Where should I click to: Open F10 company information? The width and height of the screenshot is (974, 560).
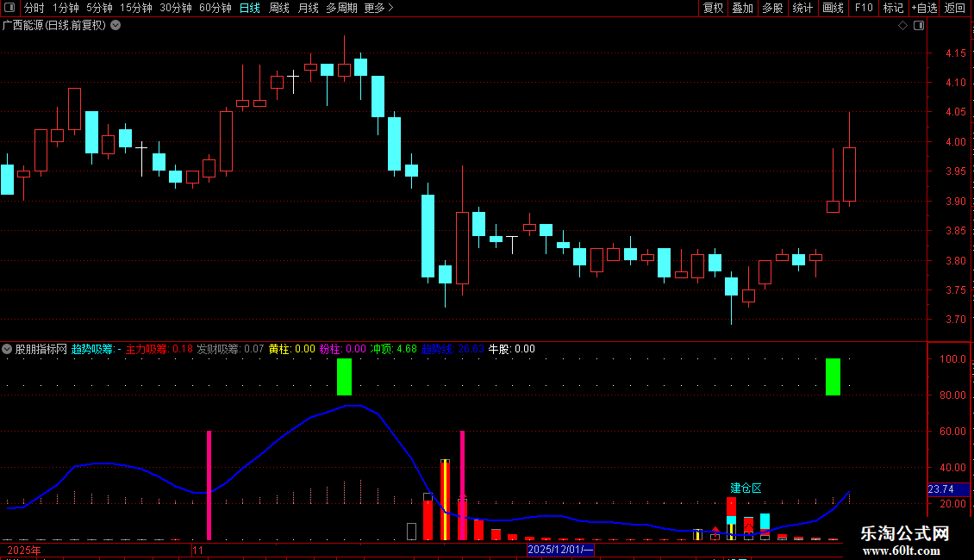864,8
